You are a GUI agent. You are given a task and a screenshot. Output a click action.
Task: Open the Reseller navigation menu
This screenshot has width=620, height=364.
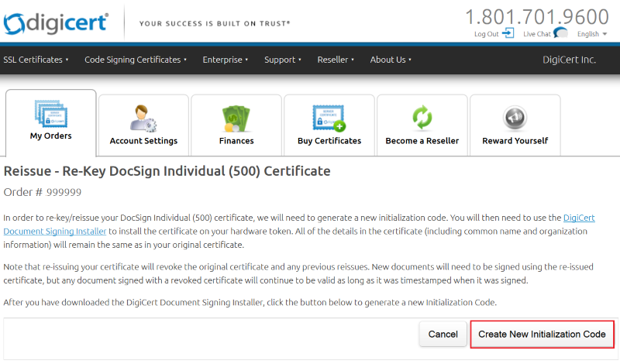[x=336, y=60]
